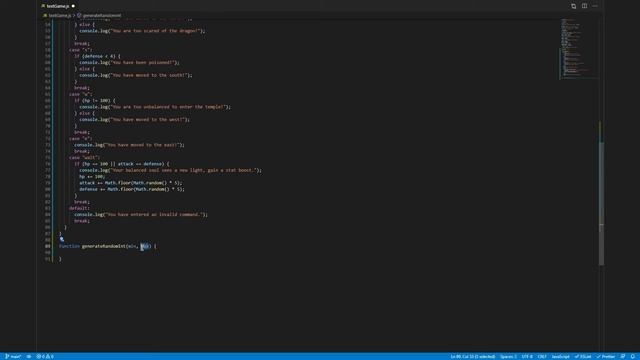
Task: Click the 'You are too scared of the dragon!' string
Action: (155, 31)
